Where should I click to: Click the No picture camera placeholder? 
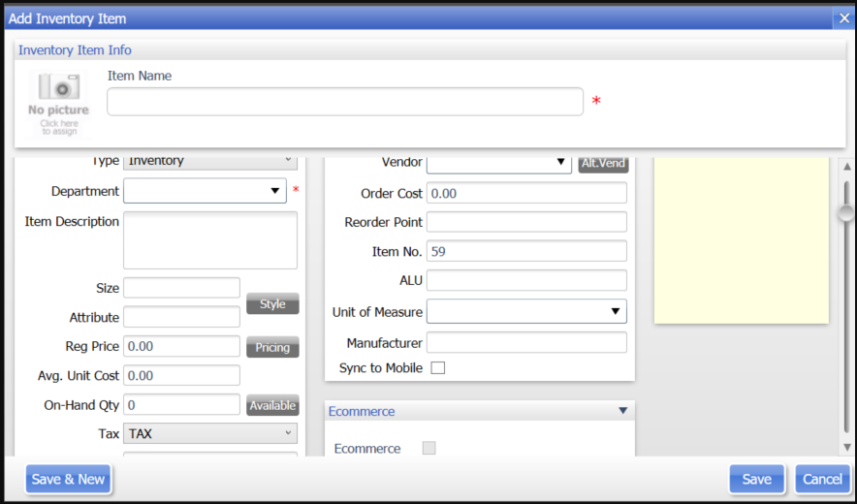[x=58, y=103]
